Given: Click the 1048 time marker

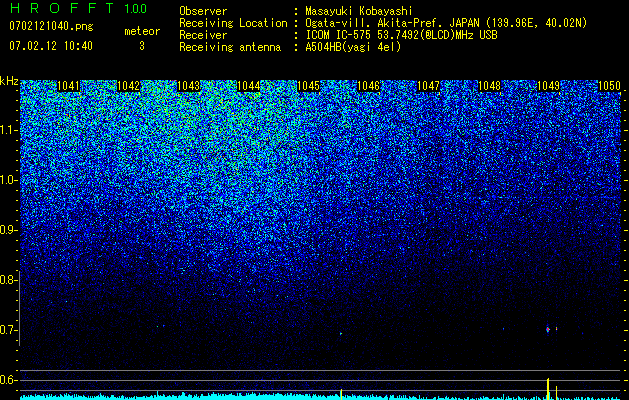Looking at the screenshot, I should pyautogui.click(x=490, y=86).
